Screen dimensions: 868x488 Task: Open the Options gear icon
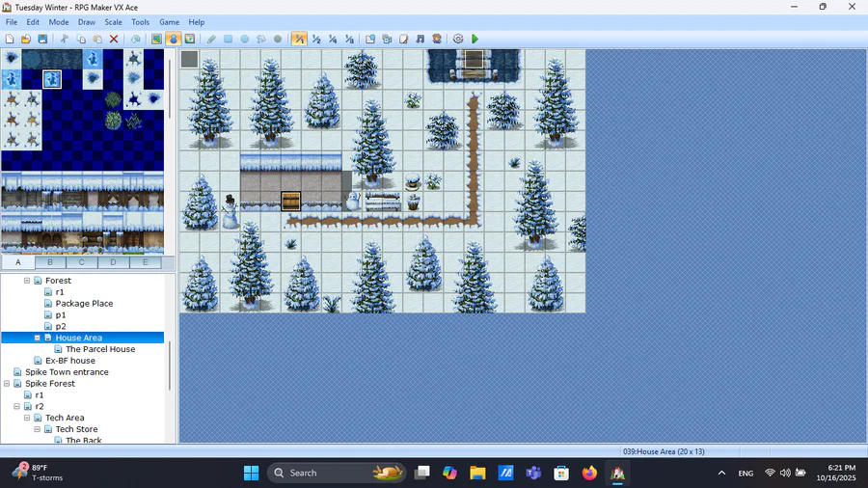point(458,39)
